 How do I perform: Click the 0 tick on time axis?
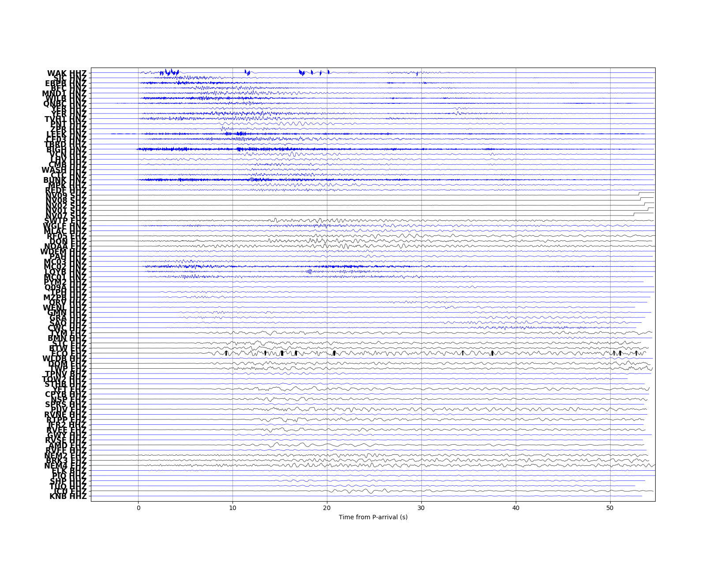click(138, 506)
